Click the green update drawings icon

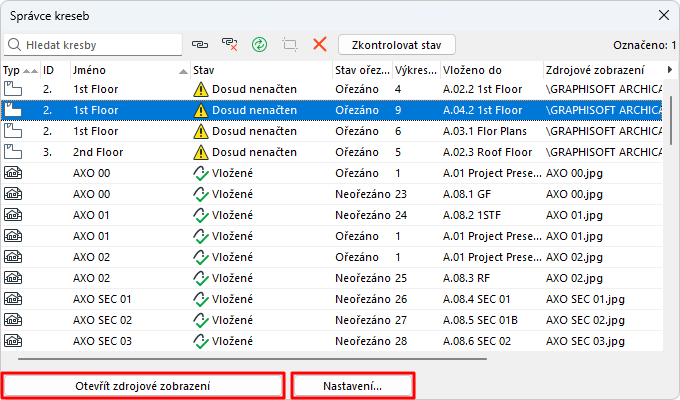[259, 45]
